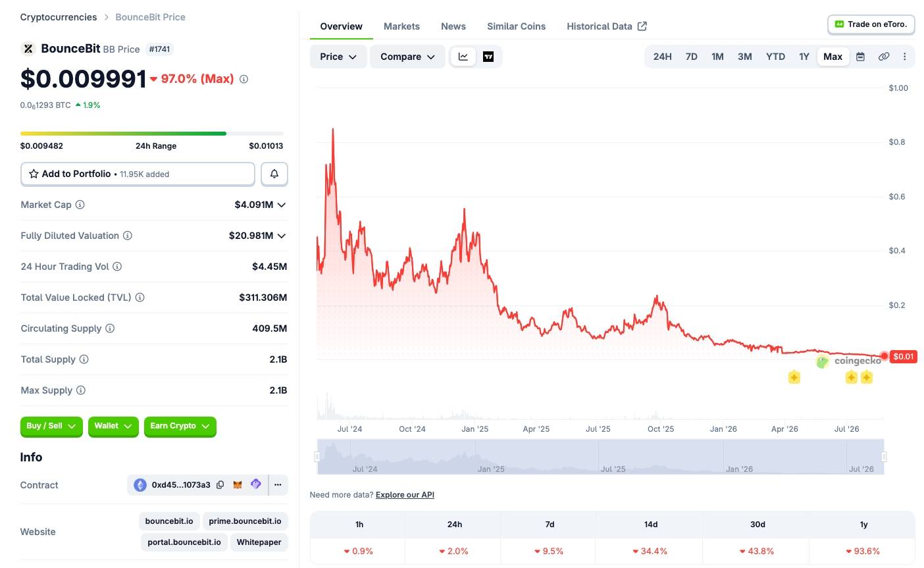Open Total Value Locked info icon
The width and height of the screenshot is (924, 568).
tap(140, 297)
